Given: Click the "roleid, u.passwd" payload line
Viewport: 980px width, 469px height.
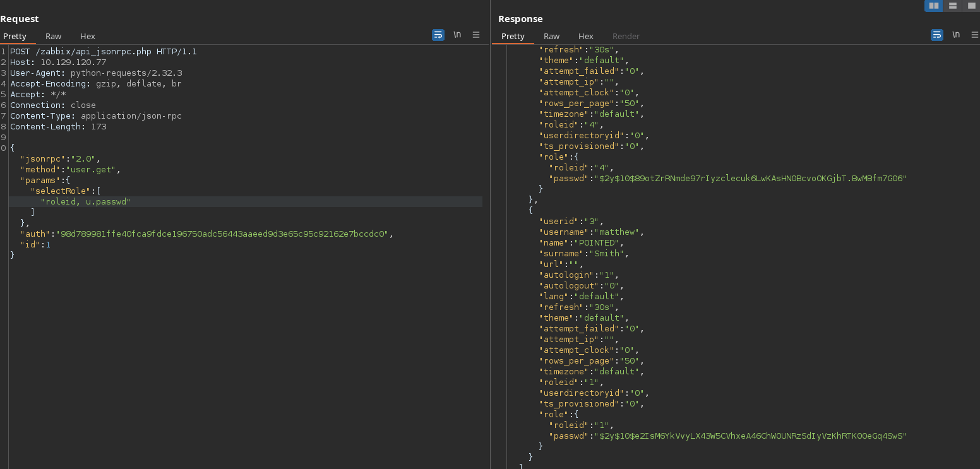Looking at the screenshot, I should (x=86, y=201).
